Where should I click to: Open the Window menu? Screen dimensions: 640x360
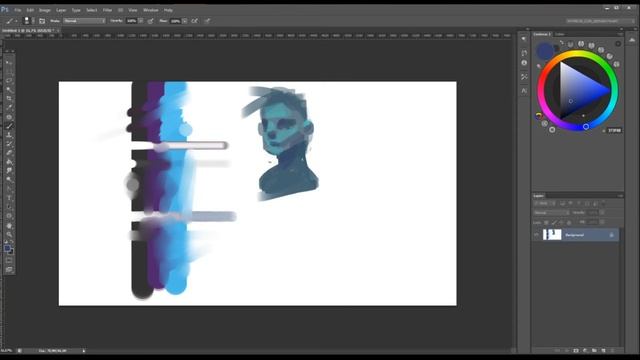151,10
